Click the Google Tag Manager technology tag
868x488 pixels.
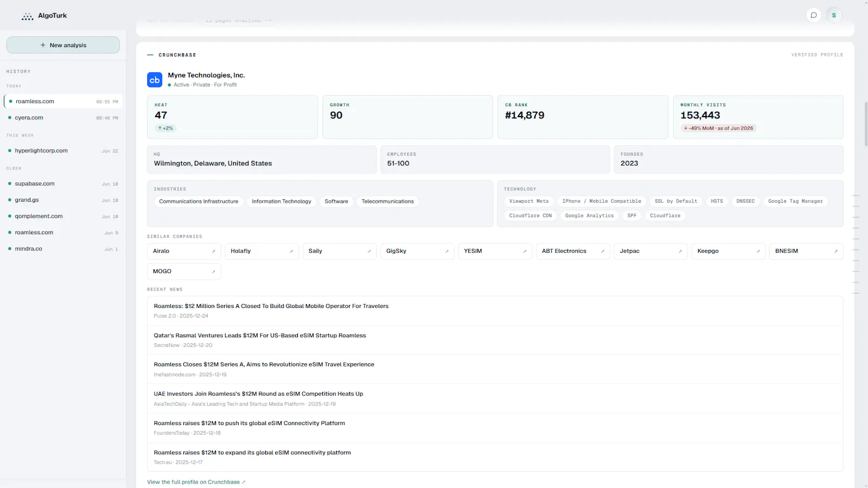(795, 201)
